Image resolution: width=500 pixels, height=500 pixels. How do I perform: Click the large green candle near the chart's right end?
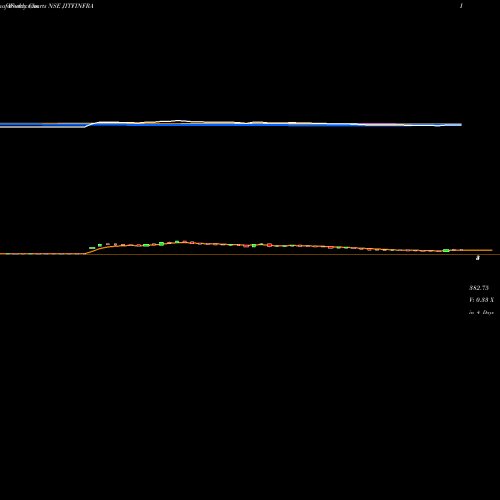pyautogui.click(x=446, y=250)
